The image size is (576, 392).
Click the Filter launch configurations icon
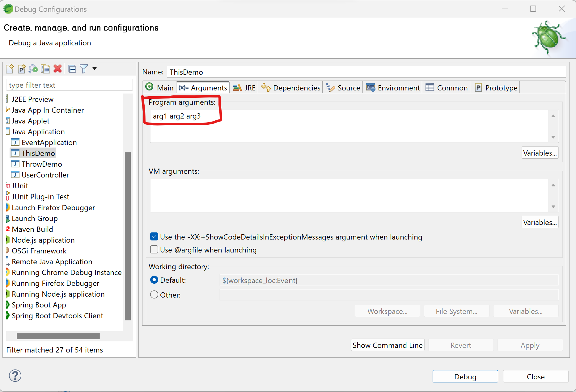[84, 69]
